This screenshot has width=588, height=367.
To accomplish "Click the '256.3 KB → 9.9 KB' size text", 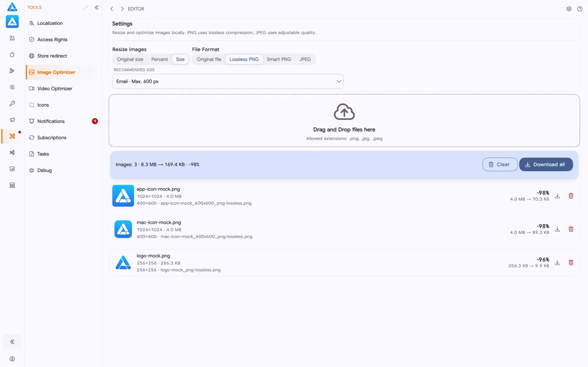I will (x=529, y=266).
